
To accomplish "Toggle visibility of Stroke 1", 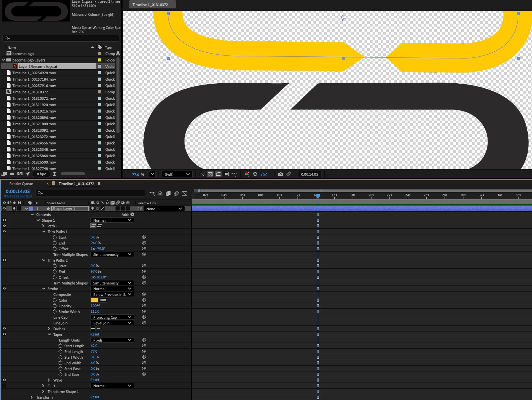I will tap(4, 288).
